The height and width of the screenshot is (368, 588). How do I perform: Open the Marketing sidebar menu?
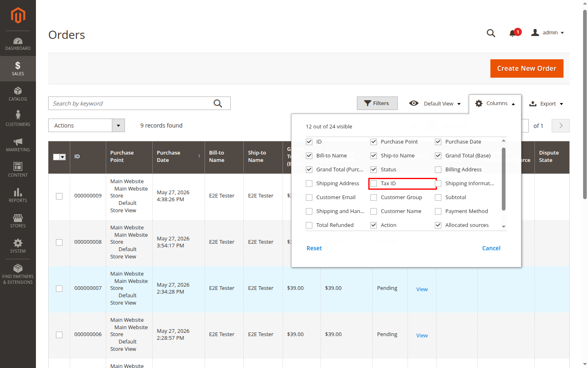tap(18, 145)
